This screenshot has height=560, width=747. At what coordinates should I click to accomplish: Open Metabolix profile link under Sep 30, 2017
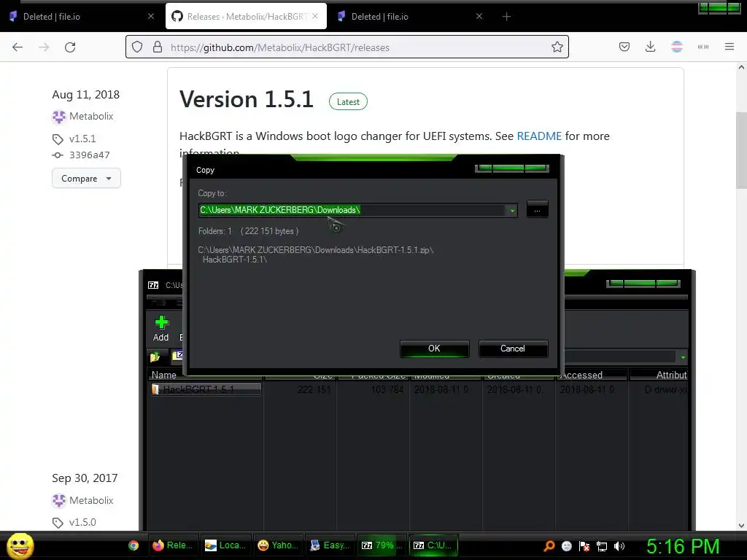tap(91, 500)
